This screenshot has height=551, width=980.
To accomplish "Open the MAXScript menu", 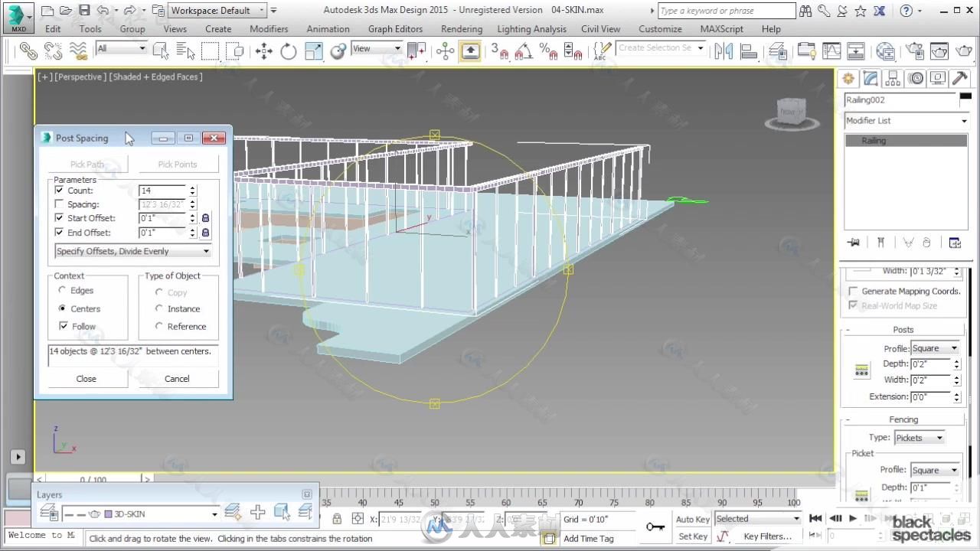I will (721, 29).
